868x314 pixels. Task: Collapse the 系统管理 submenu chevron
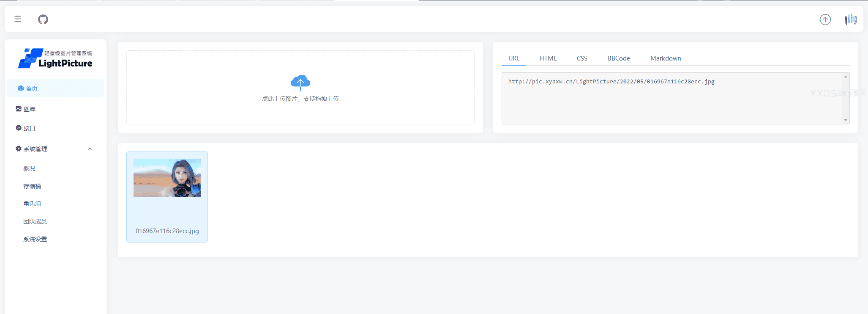click(90, 149)
